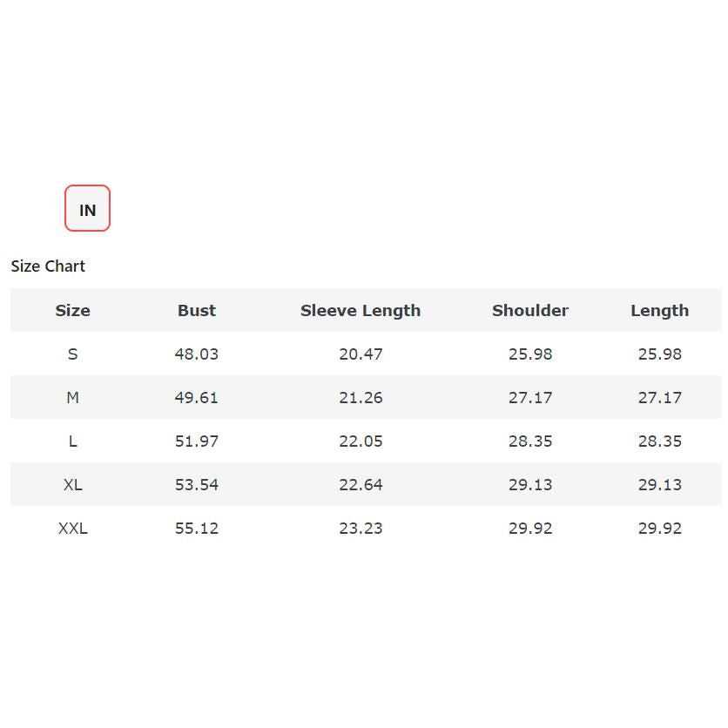Select the Shoulder column header

tap(530, 310)
